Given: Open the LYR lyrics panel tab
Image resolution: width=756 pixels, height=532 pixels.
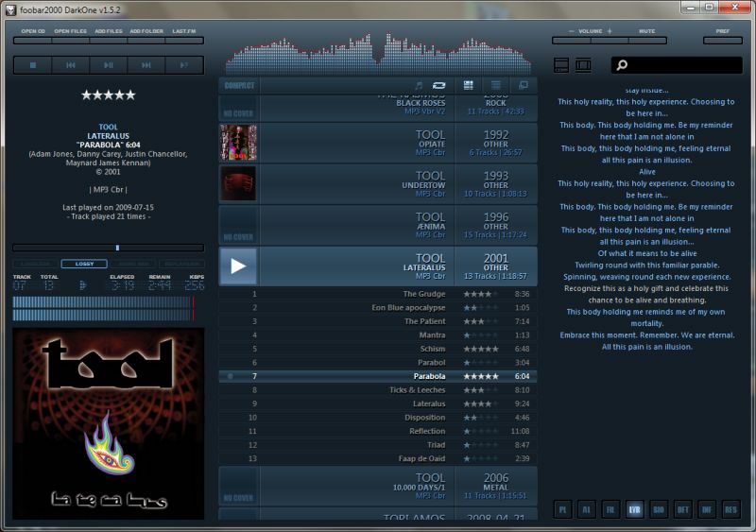Looking at the screenshot, I should pyautogui.click(x=634, y=509).
